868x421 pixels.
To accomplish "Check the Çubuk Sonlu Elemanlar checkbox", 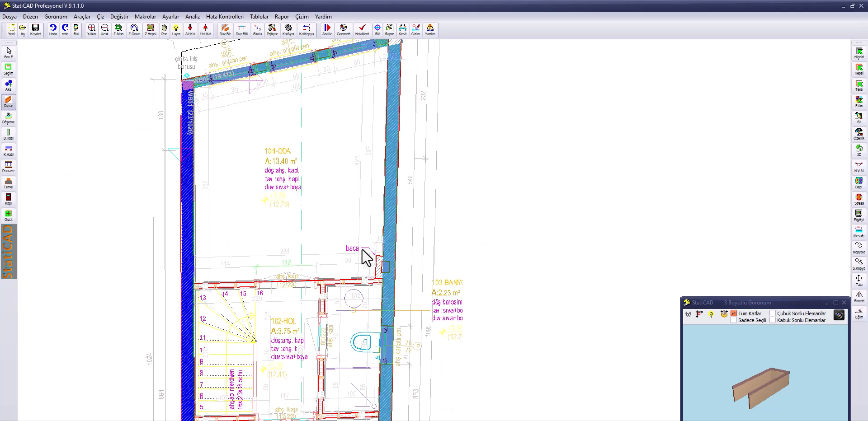I will coord(773,313).
